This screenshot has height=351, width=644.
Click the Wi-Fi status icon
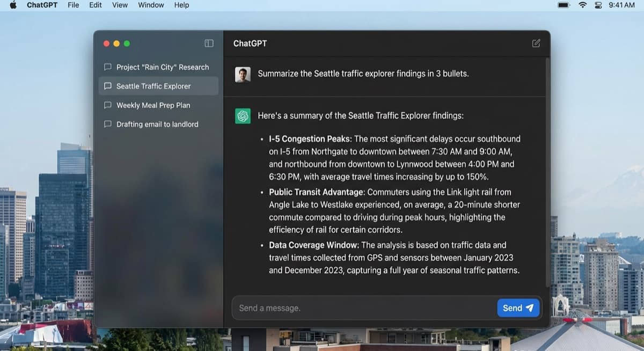click(582, 5)
